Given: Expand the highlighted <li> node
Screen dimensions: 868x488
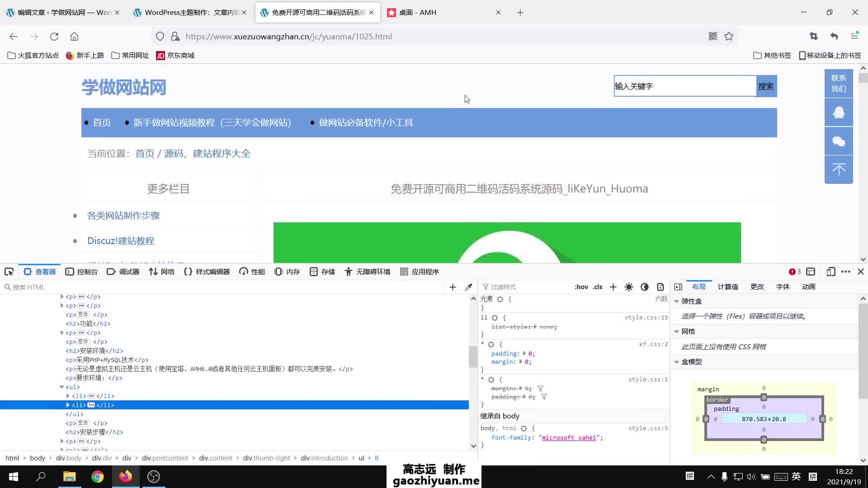Looking at the screenshot, I should pos(67,405).
